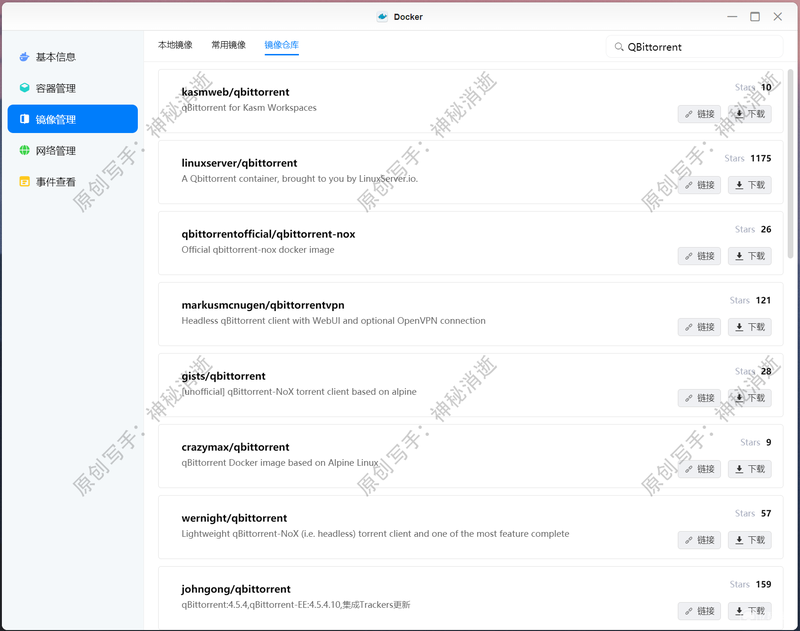The width and height of the screenshot is (800, 631).
Task: Focus the QBittorrent search field
Action: coord(694,47)
